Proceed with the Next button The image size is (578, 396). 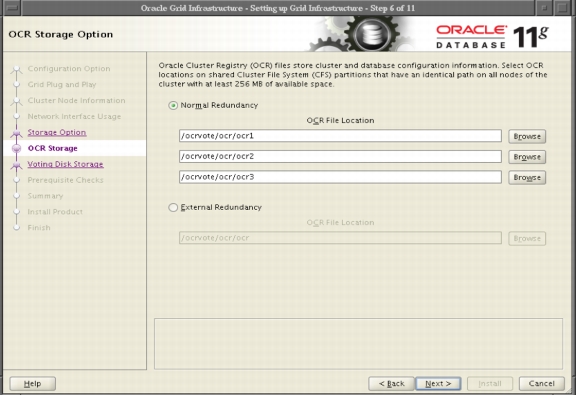pos(438,383)
